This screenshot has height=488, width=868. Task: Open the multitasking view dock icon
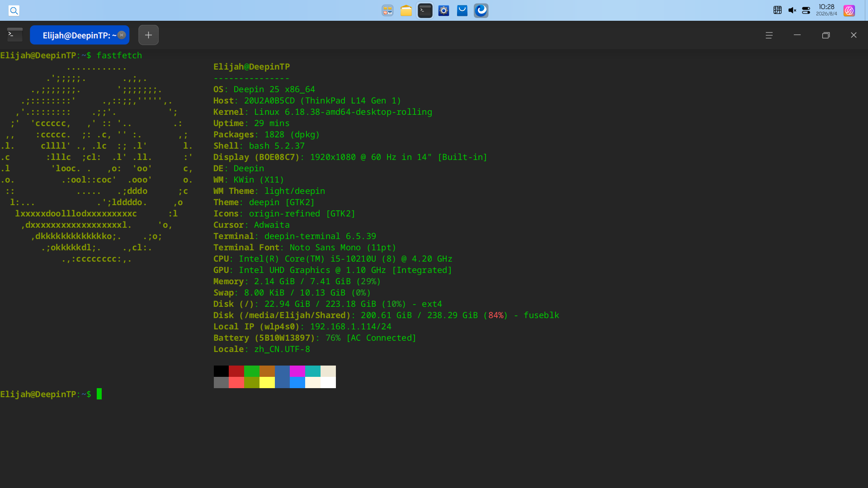[x=387, y=10]
